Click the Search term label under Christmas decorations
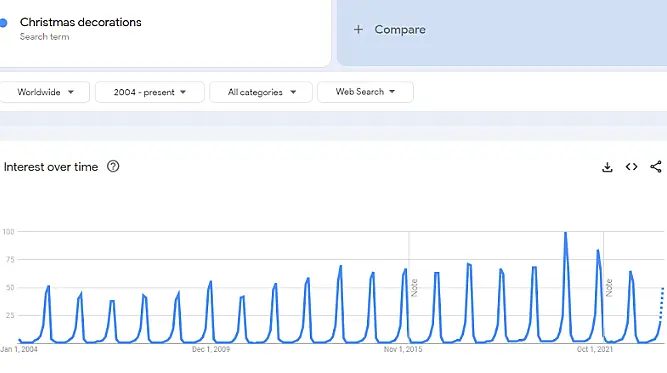 click(44, 37)
